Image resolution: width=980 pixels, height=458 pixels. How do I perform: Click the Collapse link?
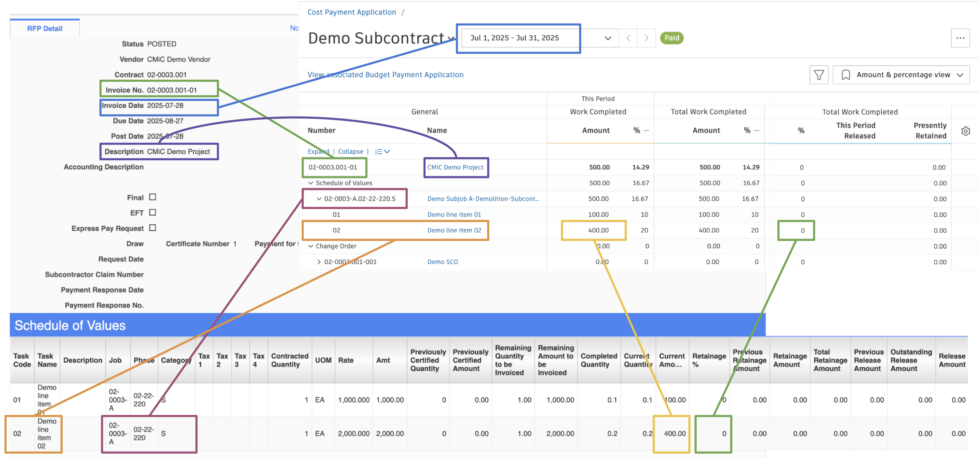pyautogui.click(x=350, y=152)
